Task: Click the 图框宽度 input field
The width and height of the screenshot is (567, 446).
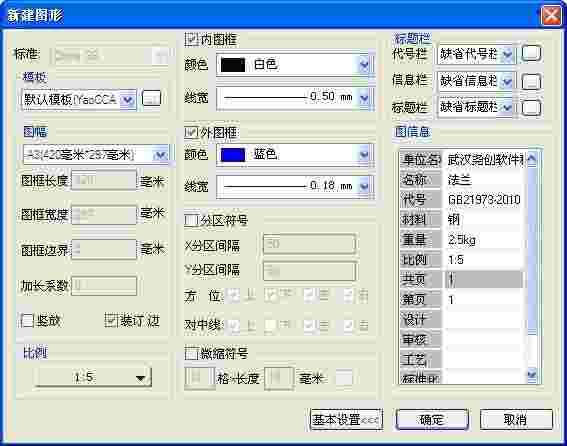Action: coord(104,215)
